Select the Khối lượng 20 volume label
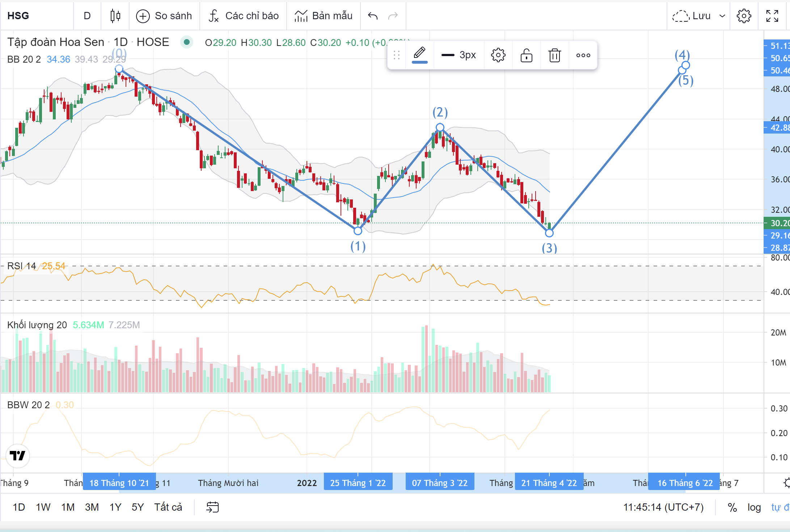 [37, 325]
